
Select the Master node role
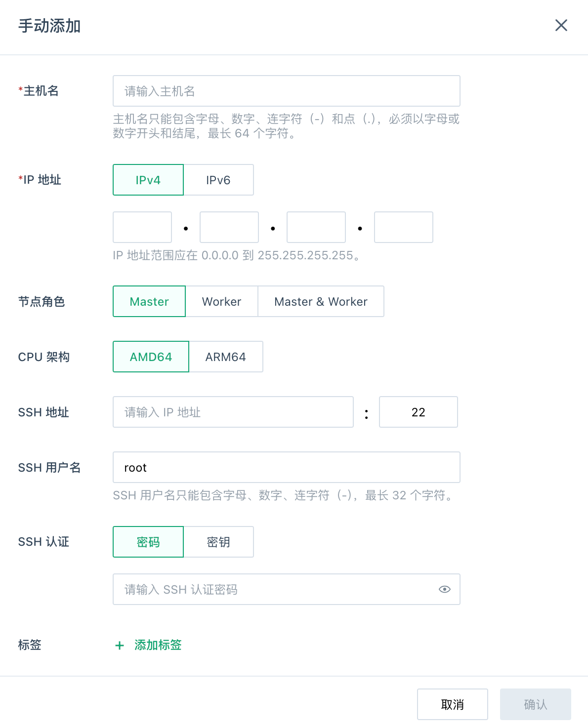(149, 301)
